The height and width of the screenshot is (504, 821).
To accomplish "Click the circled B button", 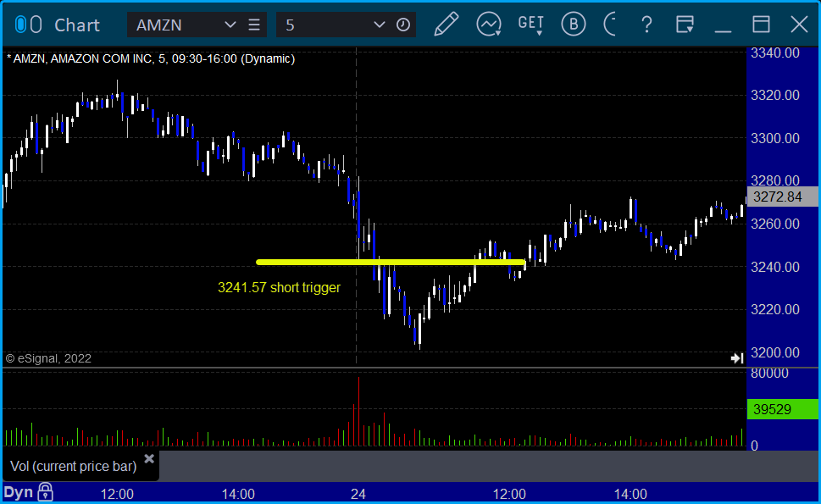I will click(x=574, y=24).
